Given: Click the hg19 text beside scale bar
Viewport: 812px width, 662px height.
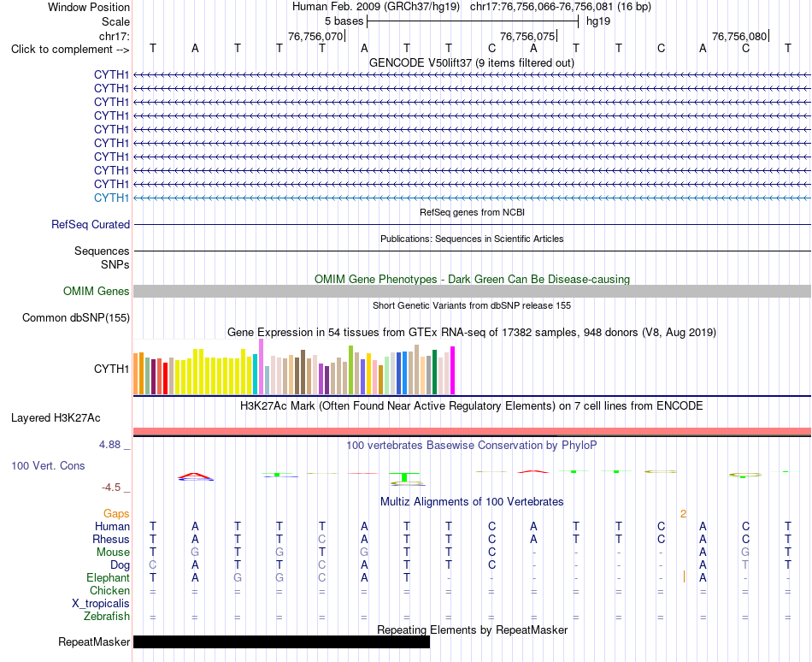Looking at the screenshot, I should pos(598,21).
